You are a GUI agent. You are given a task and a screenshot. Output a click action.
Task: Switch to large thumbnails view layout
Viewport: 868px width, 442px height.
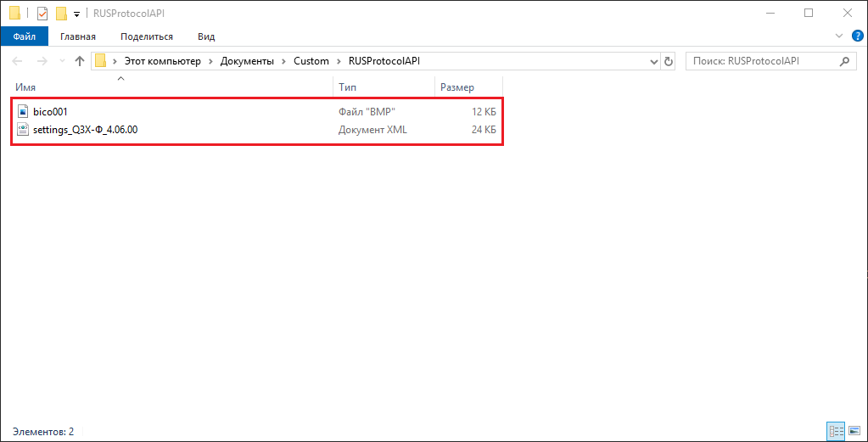[853, 431]
